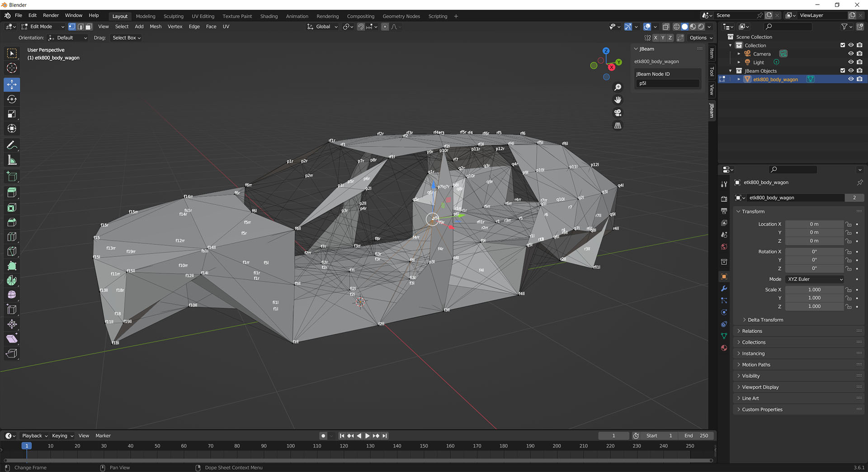The height and width of the screenshot is (472, 868).
Task: Select the Poly Build tool
Action: (12, 266)
